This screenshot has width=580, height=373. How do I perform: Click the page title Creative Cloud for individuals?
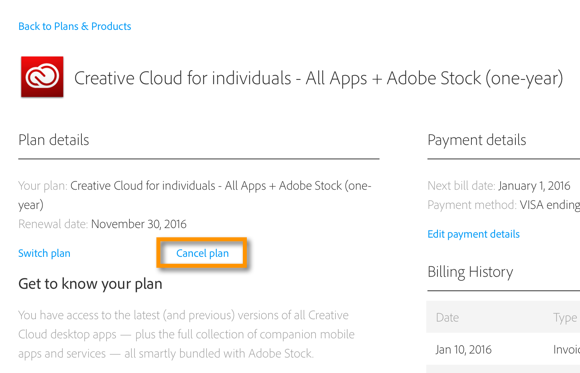pos(318,78)
